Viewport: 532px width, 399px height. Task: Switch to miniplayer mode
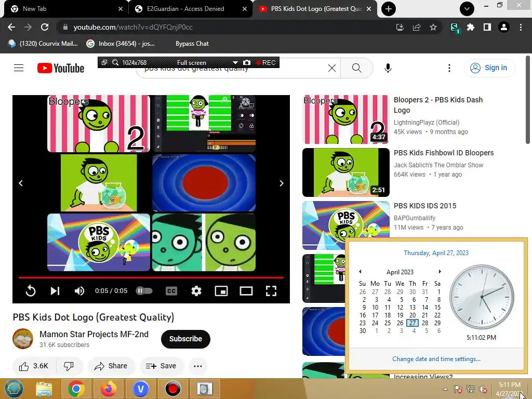click(221, 291)
